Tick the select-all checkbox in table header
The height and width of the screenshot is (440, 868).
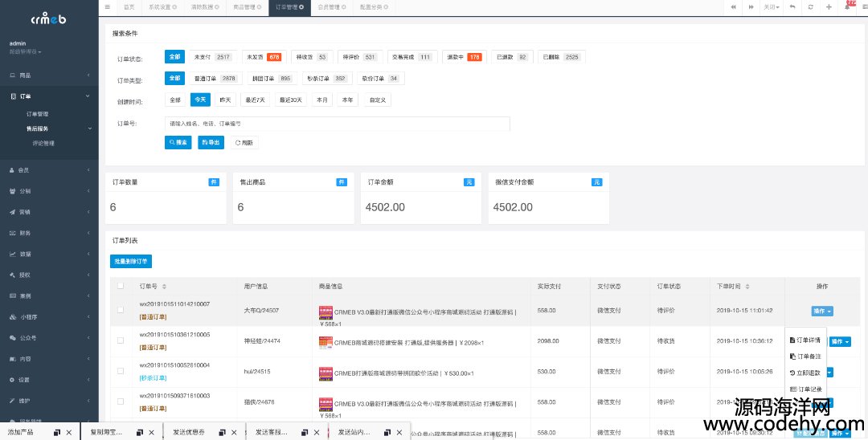coord(121,286)
